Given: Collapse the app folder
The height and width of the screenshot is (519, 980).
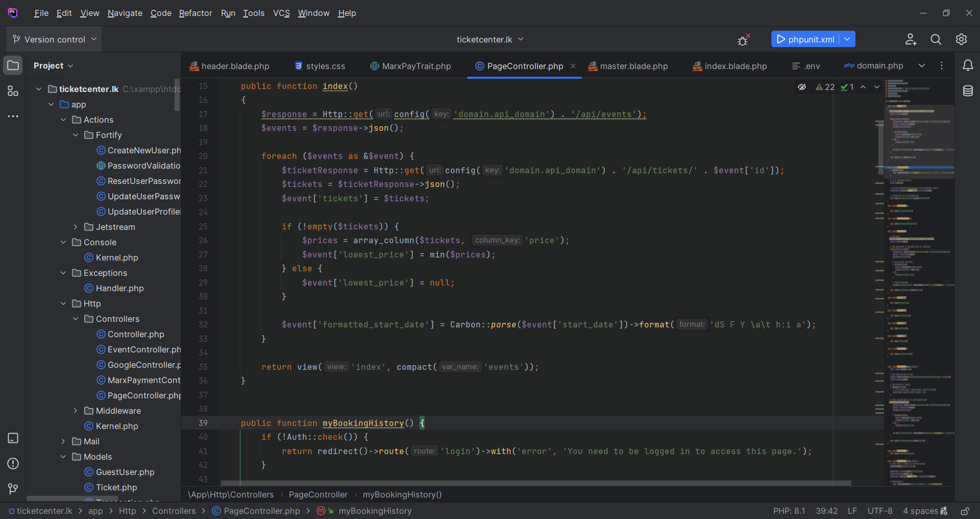Looking at the screenshot, I should 51,104.
